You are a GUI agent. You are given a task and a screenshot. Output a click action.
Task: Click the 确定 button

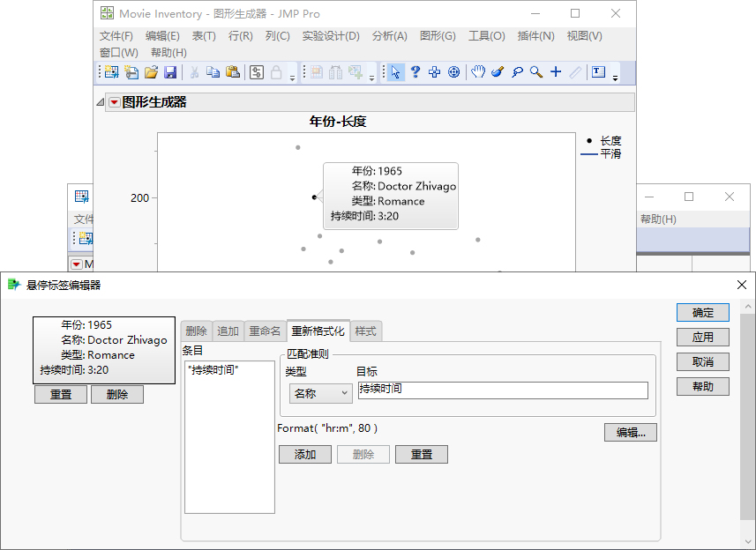[702, 313]
